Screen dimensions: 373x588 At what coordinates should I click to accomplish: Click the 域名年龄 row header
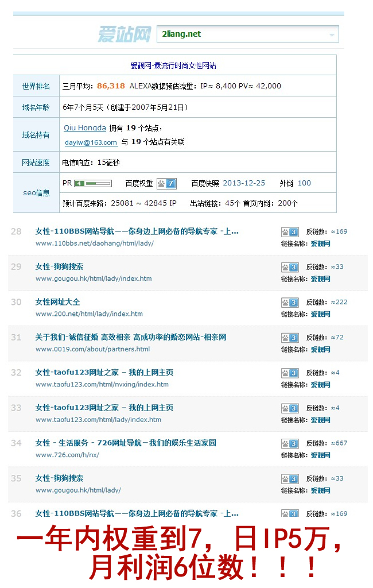coord(36,107)
